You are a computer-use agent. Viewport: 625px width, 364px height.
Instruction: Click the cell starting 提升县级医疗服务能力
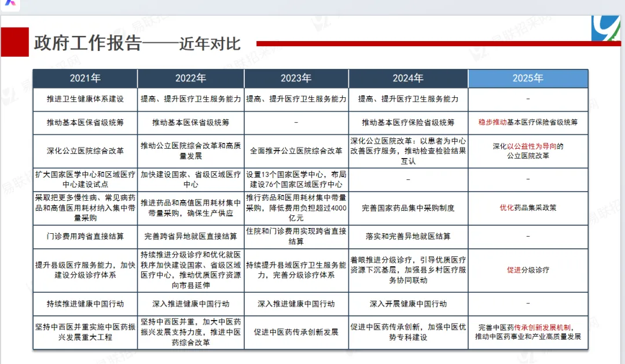point(85,270)
